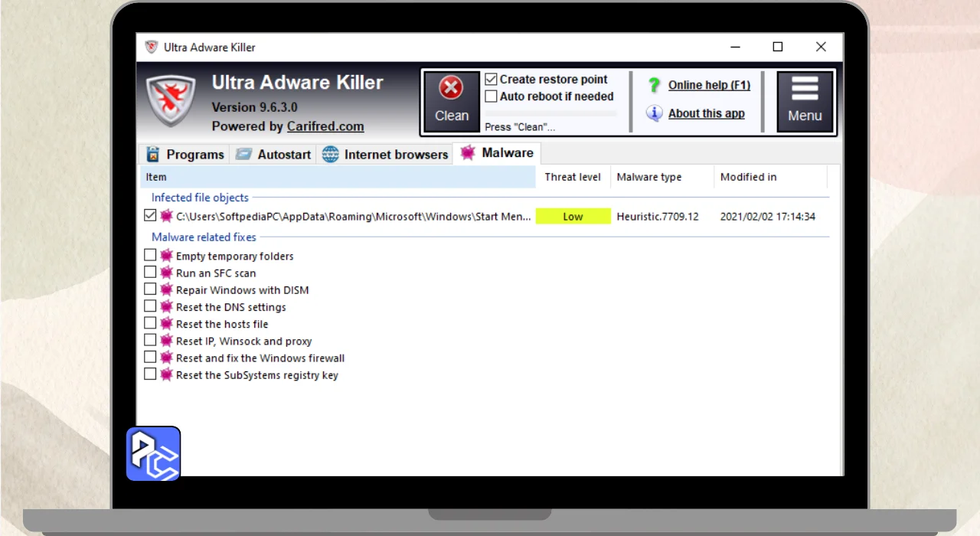Open the Online help (F1) link
This screenshot has height=536, width=980.
coord(709,85)
